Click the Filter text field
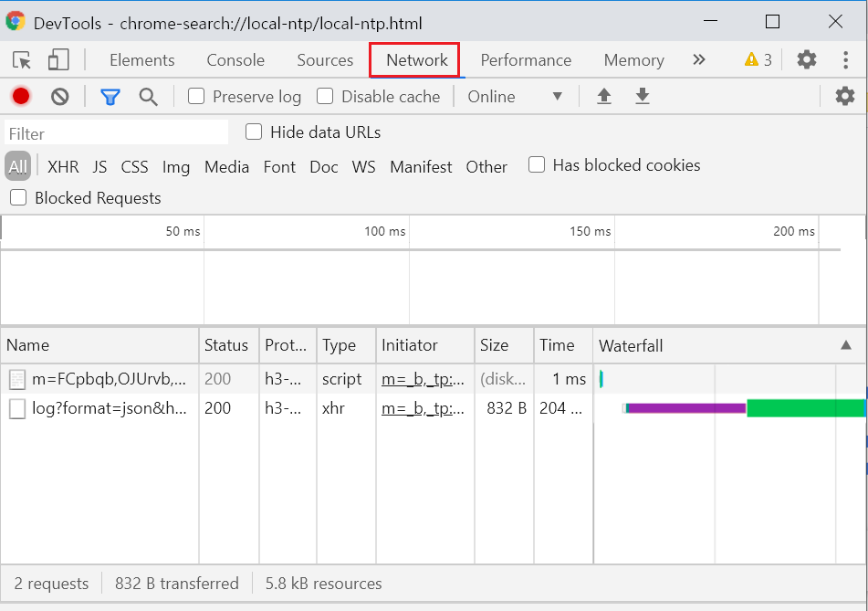868x611 pixels. [116, 133]
